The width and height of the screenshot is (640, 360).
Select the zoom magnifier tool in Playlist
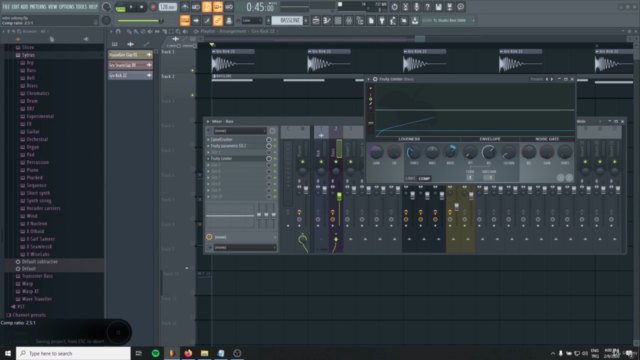tap(178, 31)
